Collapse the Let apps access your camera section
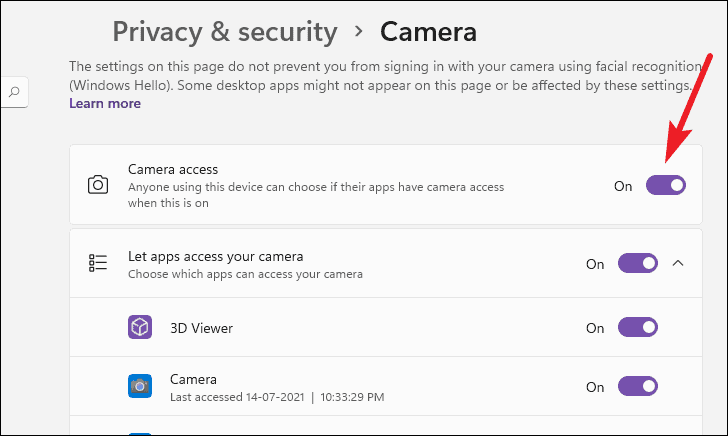The image size is (728, 436). pyautogui.click(x=678, y=263)
